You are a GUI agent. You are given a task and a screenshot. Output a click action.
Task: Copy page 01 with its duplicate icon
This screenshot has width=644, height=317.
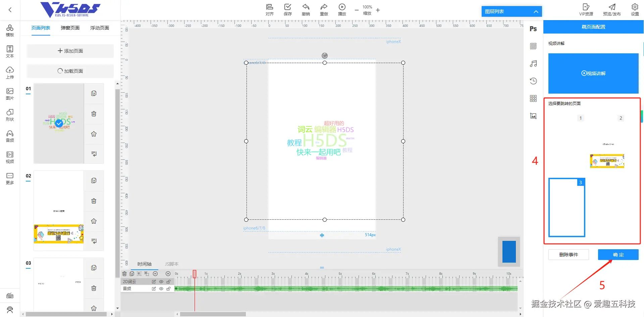pos(94,93)
